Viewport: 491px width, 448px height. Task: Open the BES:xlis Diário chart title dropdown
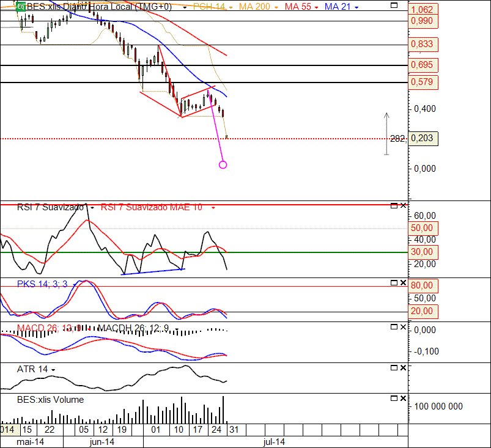click(185, 7)
